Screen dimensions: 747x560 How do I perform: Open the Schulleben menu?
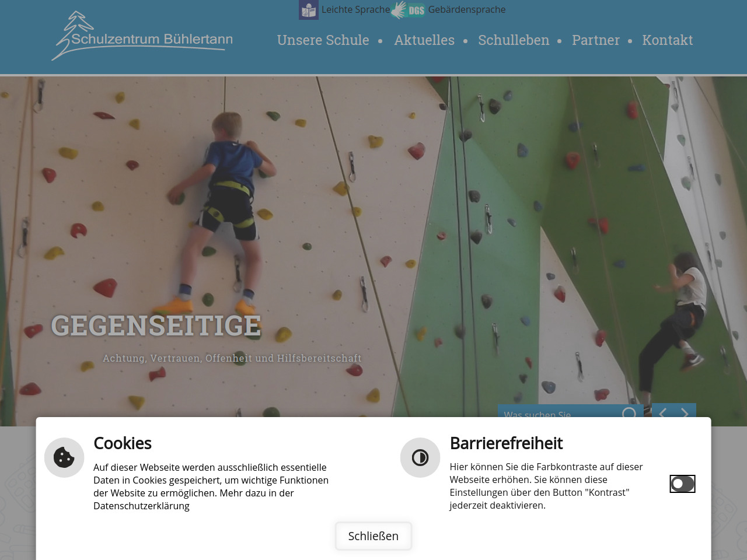[514, 40]
